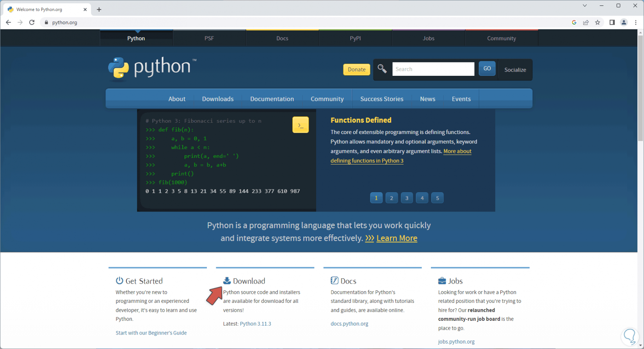Open the News menu
Image resolution: width=644 pixels, height=349 pixels.
coord(428,99)
